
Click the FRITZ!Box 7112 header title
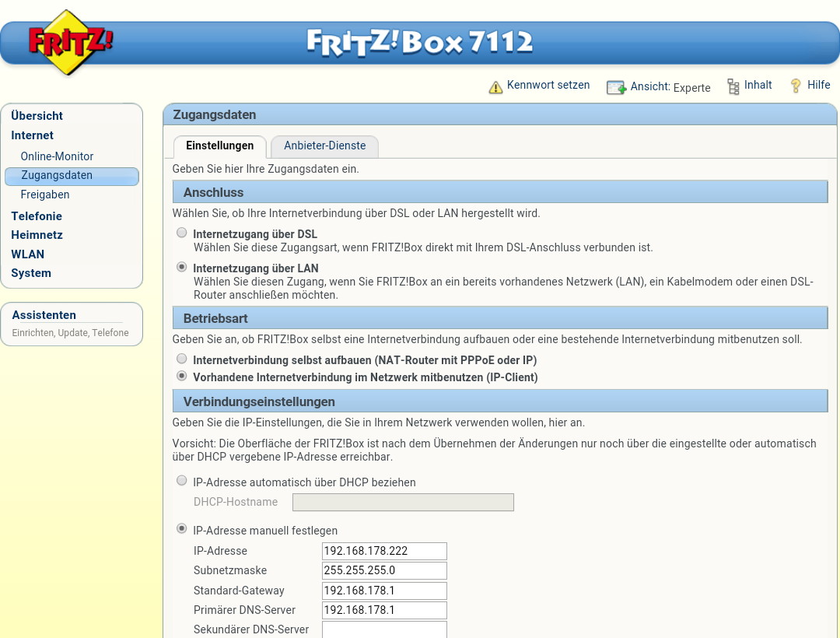[419, 42]
